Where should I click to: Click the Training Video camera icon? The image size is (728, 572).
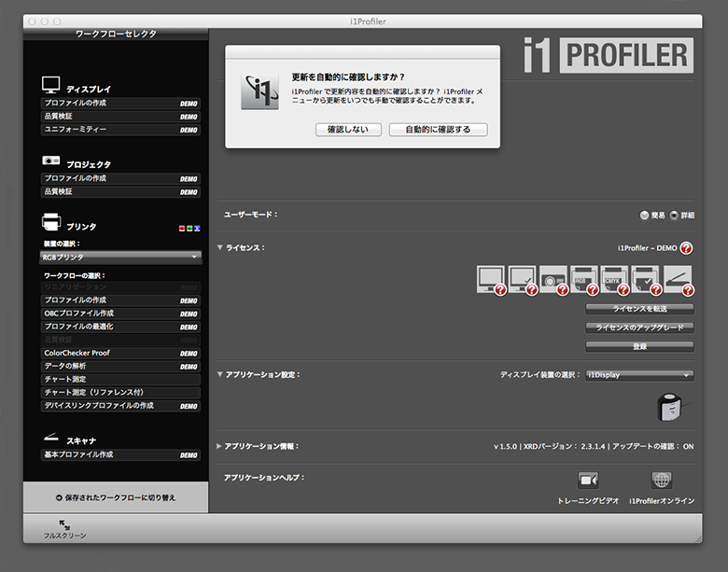(x=587, y=480)
